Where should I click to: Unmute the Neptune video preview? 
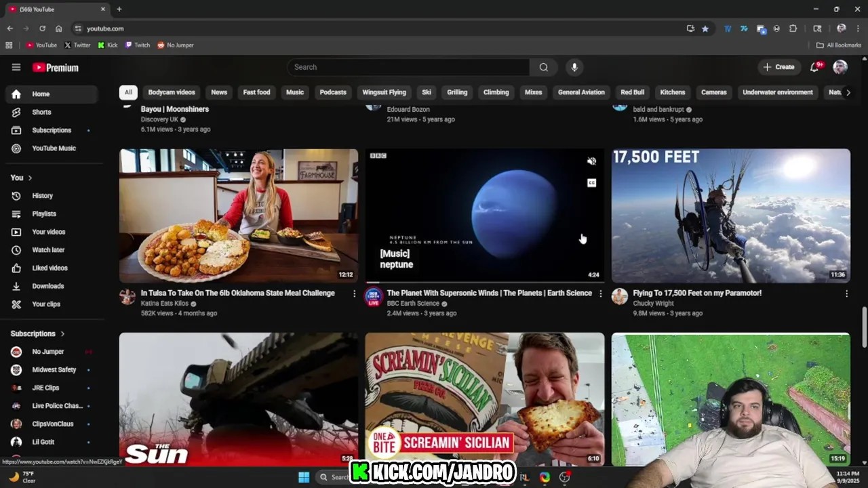coord(591,161)
